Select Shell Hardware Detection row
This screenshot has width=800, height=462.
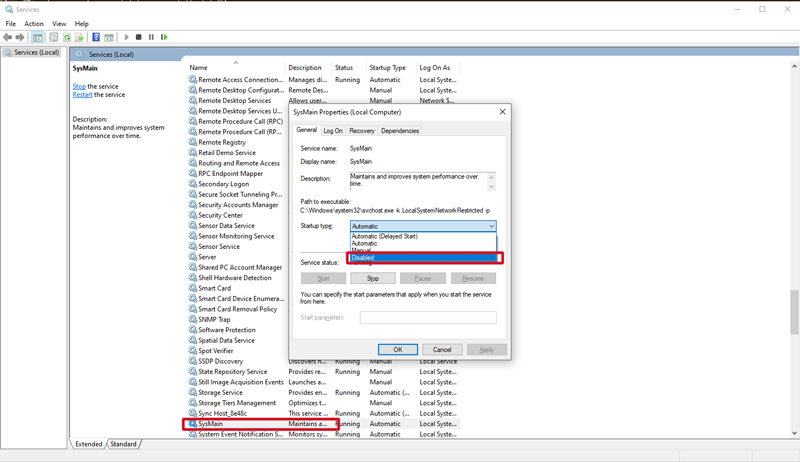(235, 277)
